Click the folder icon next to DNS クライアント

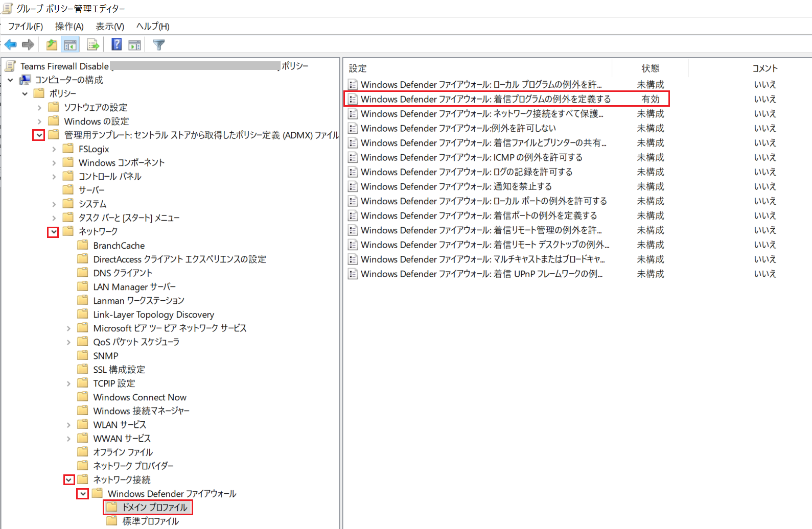point(83,273)
